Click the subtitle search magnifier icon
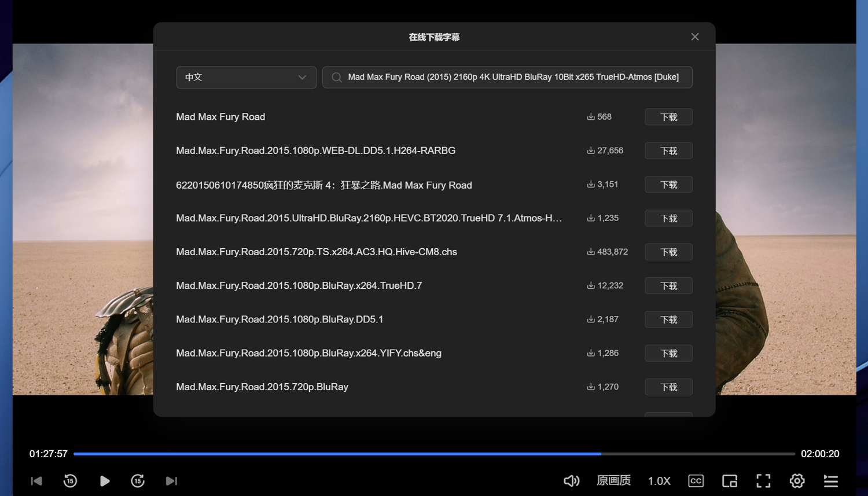Screen dimensions: 868x496 coord(336,77)
